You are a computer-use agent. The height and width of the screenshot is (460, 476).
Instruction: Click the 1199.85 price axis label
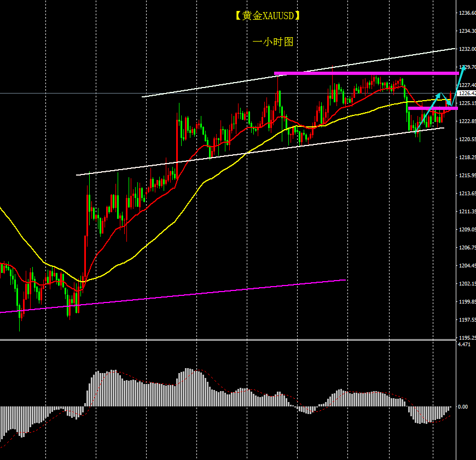coord(467,302)
